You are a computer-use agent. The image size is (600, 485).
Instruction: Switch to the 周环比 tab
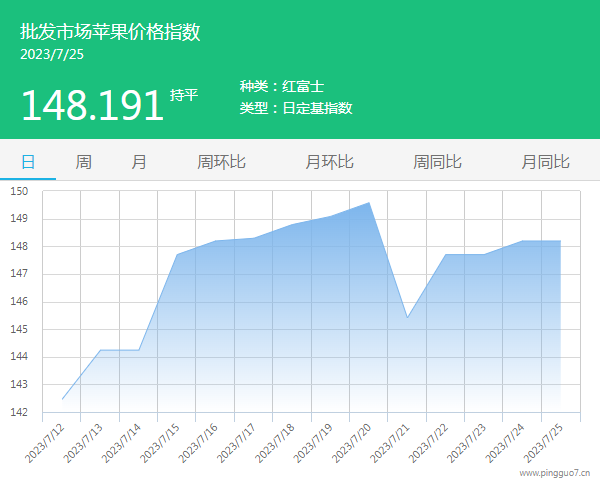[221, 161]
